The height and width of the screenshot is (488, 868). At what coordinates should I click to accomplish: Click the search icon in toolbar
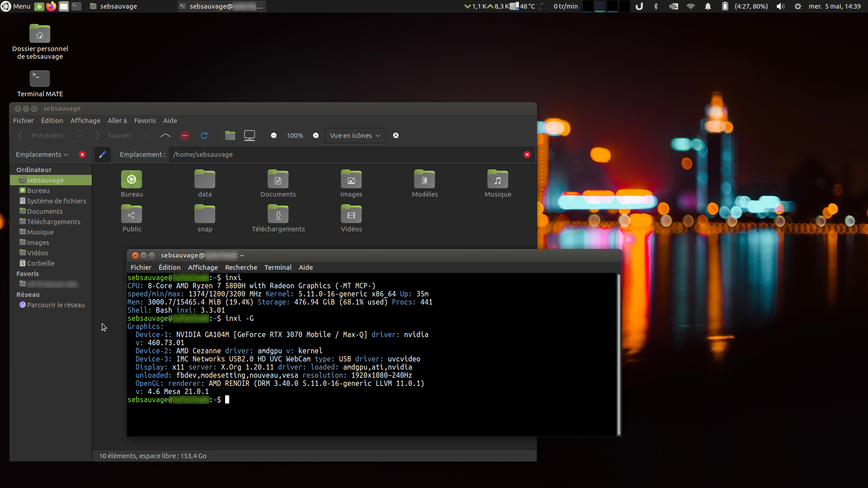click(x=396, y=136)
